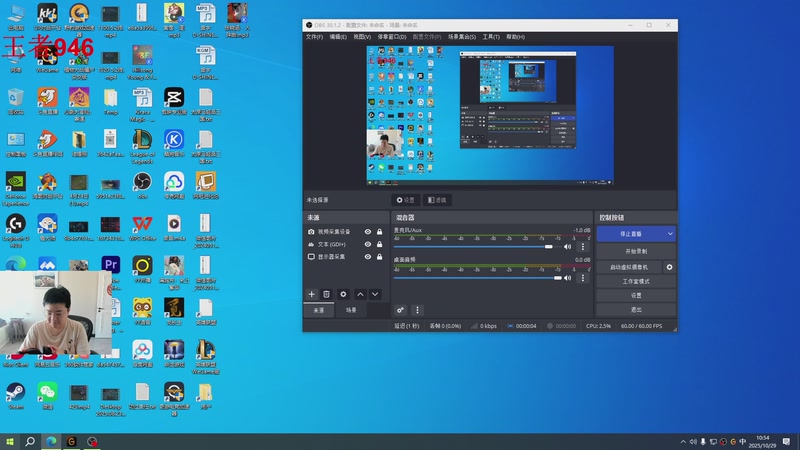Open This PC icon on the desktop

(16, 17)
